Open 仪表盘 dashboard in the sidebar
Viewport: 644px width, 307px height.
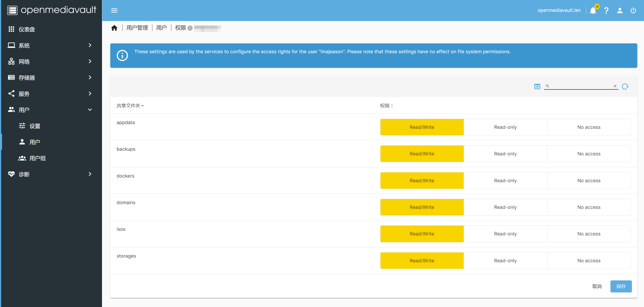click(27, 29)
